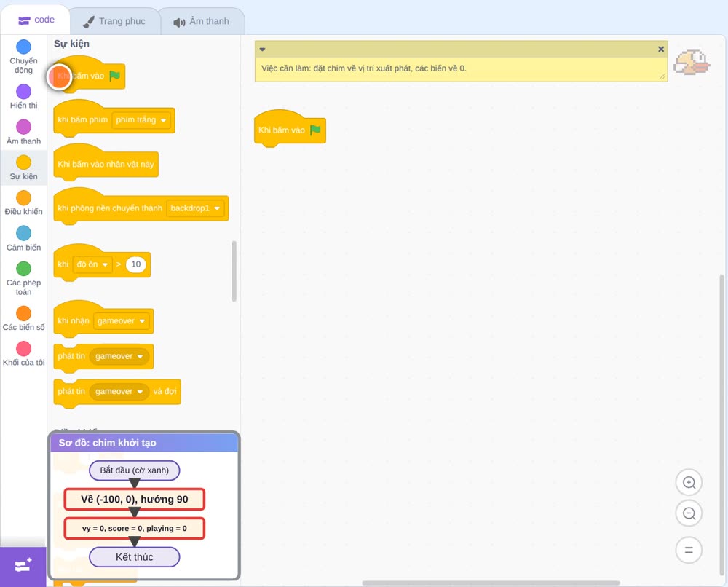The height and width of the screenshot is (587, 728).
Task: Open the Điều khiển block category
Action: [24, 203]
